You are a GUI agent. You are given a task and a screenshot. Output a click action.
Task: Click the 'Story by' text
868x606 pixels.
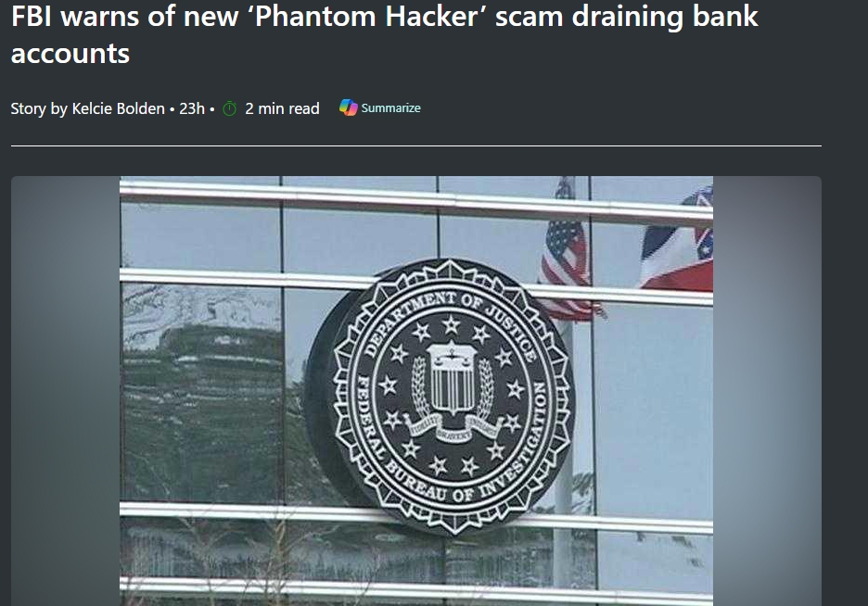pos(39,109)
